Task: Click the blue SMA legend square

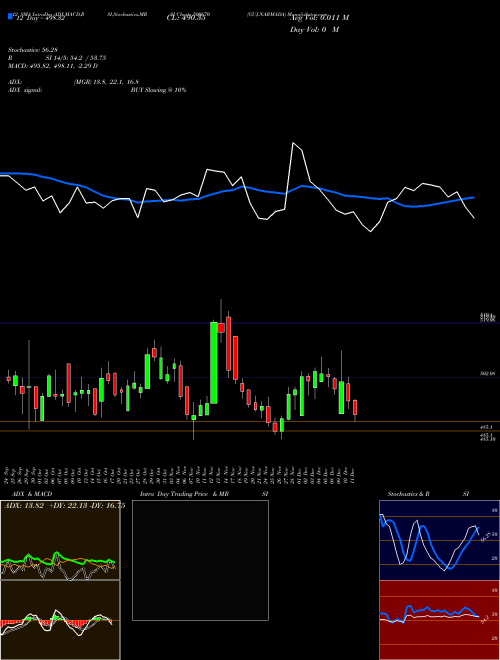Action: (11, 16)
